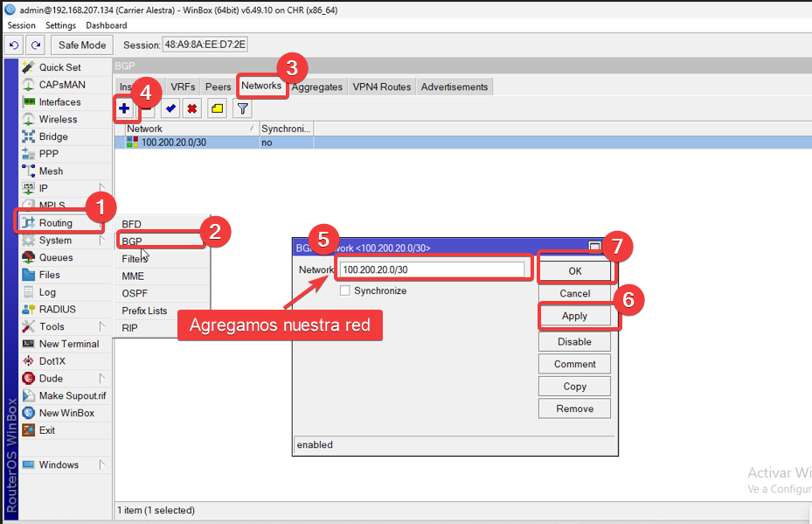Click inside the Network address input field
This screenshot has height=524, width=812.
[433, 269]
